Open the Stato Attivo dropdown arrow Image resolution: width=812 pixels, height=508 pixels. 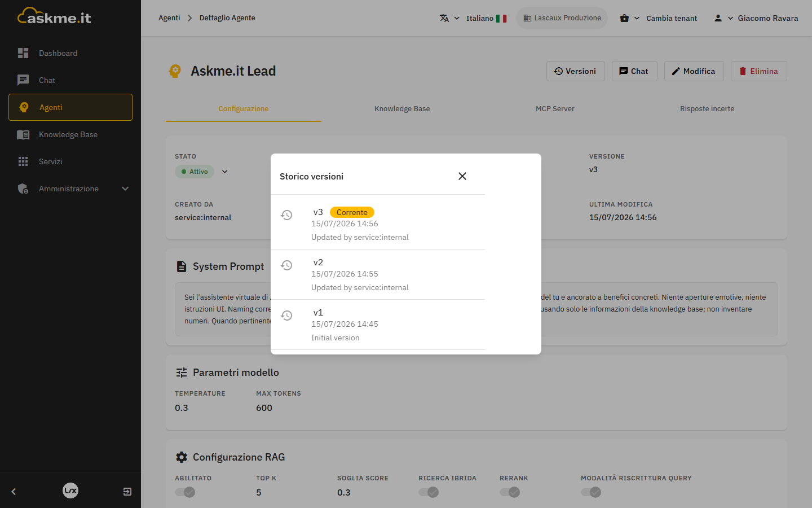tap(224, 172)
